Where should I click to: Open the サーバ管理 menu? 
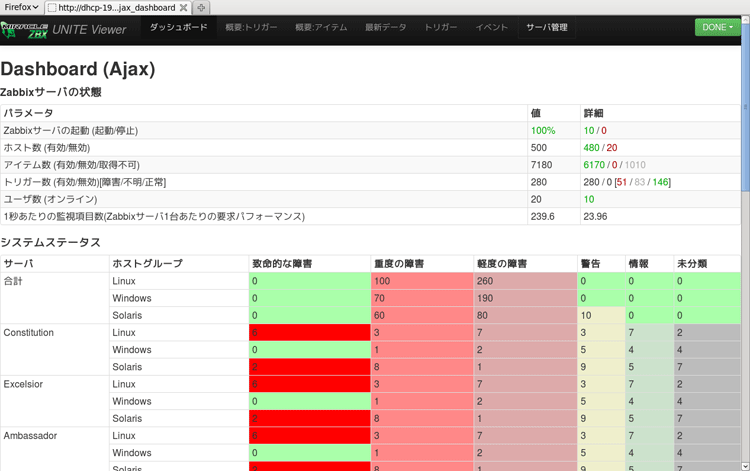click(547, 28)
